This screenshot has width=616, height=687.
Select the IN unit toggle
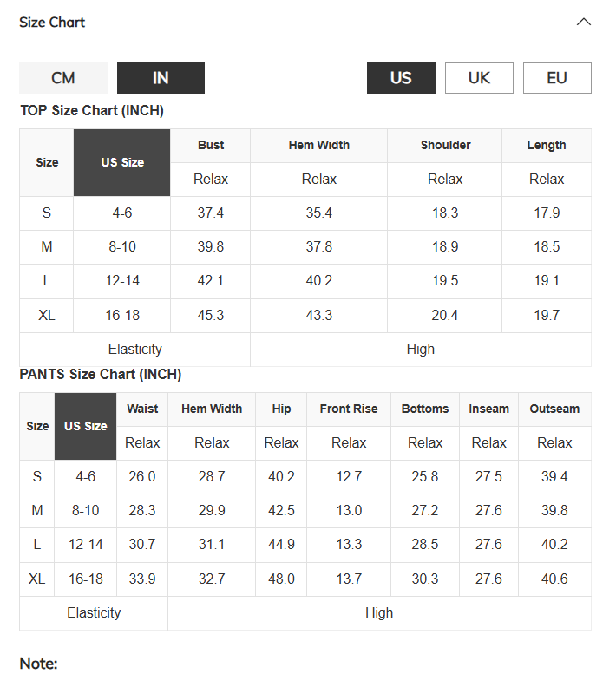tap(161, 78)
